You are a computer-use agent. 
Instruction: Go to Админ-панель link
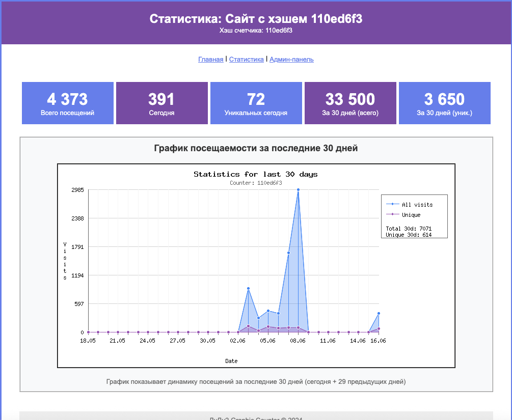pyautogui.click(x=291, y=60)
